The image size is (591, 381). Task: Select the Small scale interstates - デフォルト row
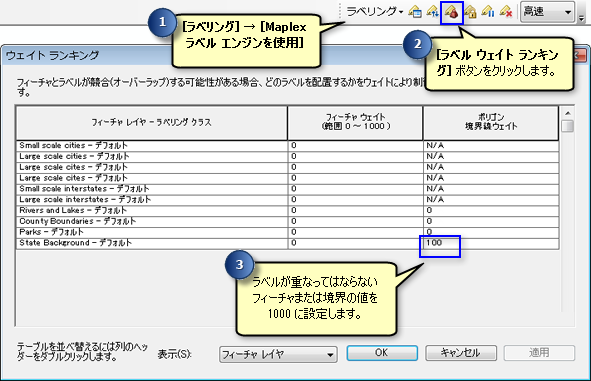coord(287,189)
